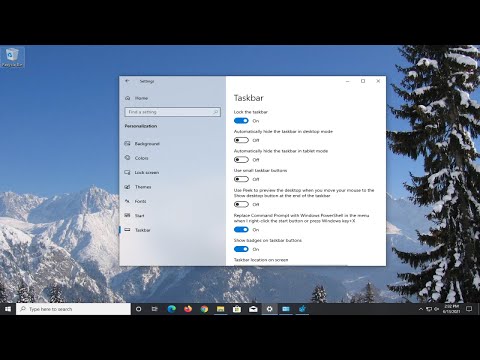Turn on the Use Peek to preview desktop switch

click(241, 204)
